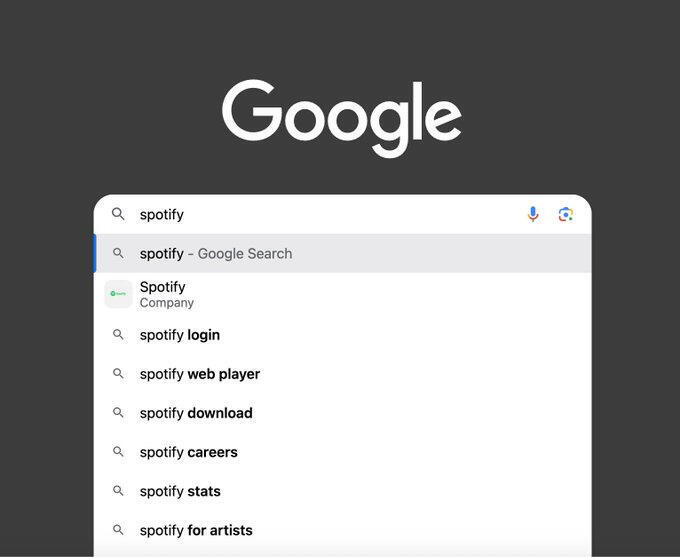The image size is (680, 557).
Task: Click magnifier icon beside spotify web player
Action: click(x=118, y=374)
